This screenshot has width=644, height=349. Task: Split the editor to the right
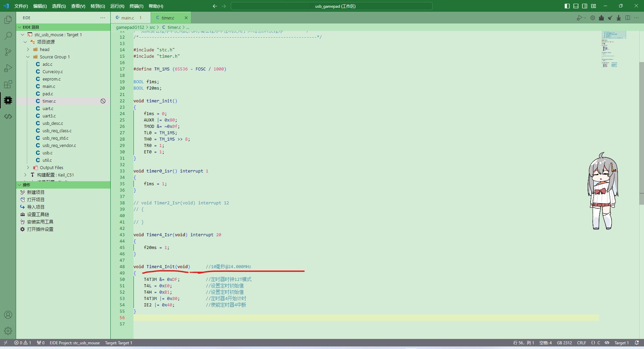tap(628, 18)
